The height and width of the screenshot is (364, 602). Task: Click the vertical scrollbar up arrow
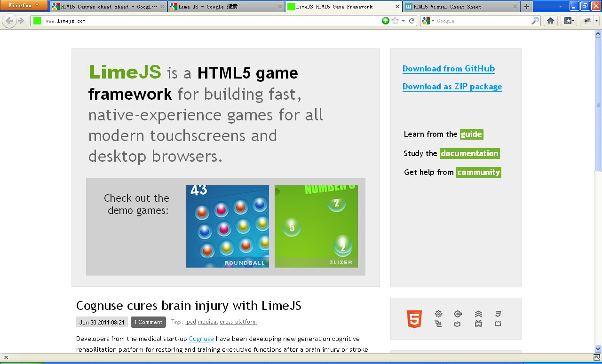pos(598,33)
